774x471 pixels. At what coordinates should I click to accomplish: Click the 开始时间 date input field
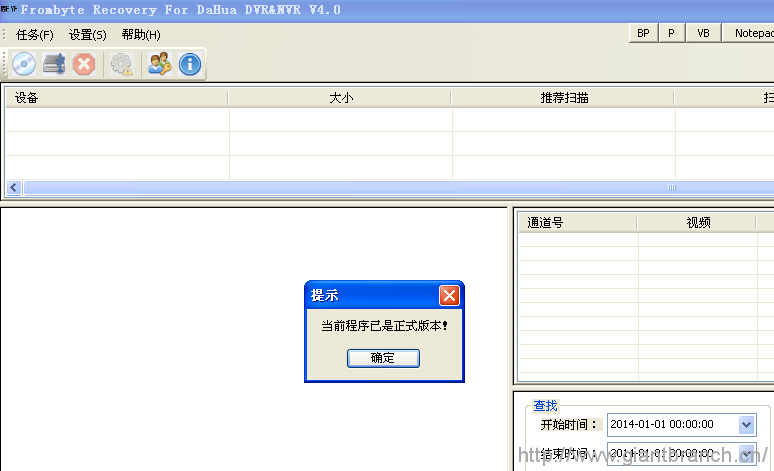click(x=681, y=425)
